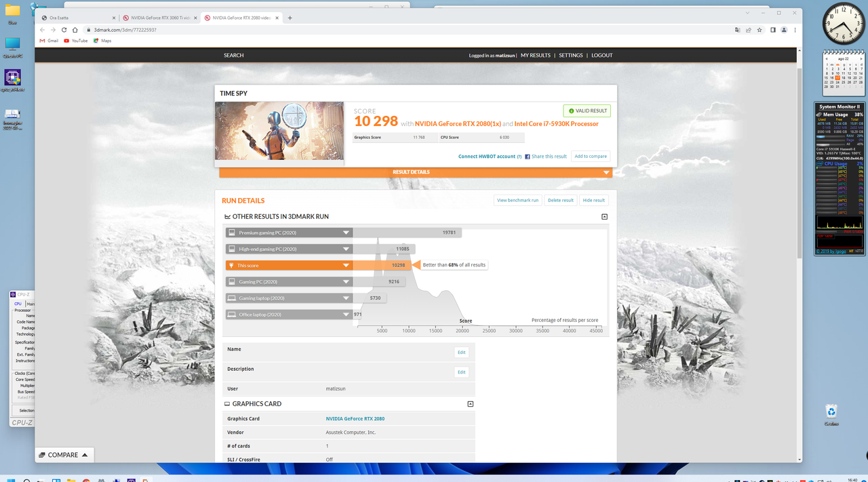Open the Chrome three-dot menu

click(795, 30)
